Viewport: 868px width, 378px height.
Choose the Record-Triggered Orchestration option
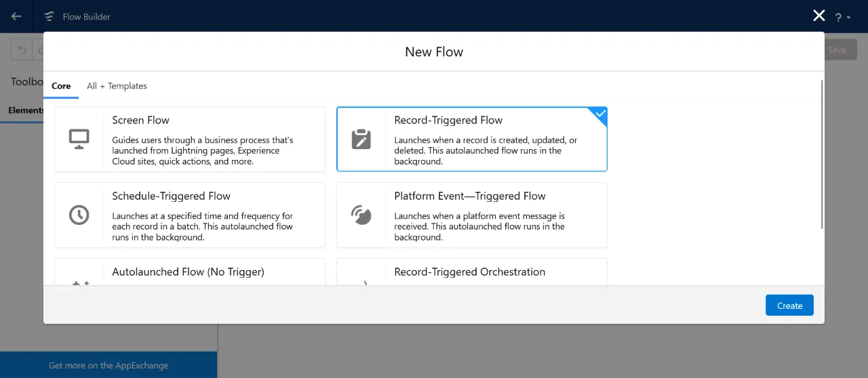(x=472, y=272)
